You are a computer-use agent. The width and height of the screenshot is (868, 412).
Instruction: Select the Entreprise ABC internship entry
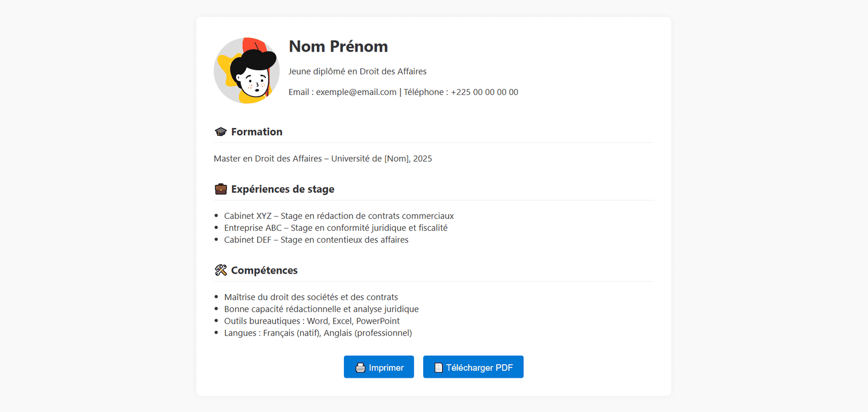point(335,228)
